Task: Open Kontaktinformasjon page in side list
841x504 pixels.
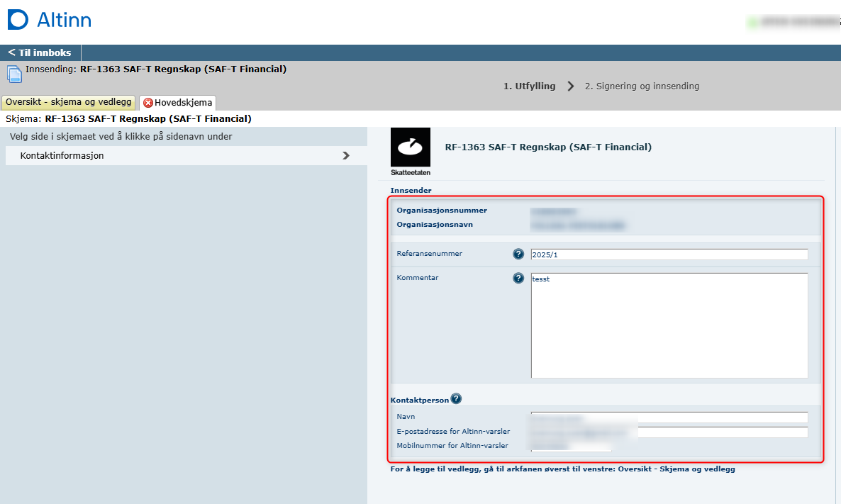Action: (x=186, y=155)
